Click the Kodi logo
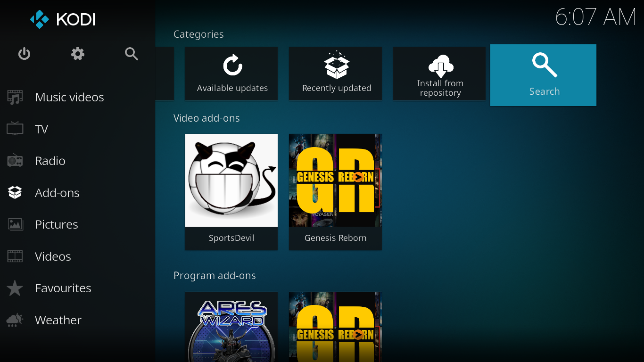The width and height of the screenshot is (644, 362). coord(63,19)
